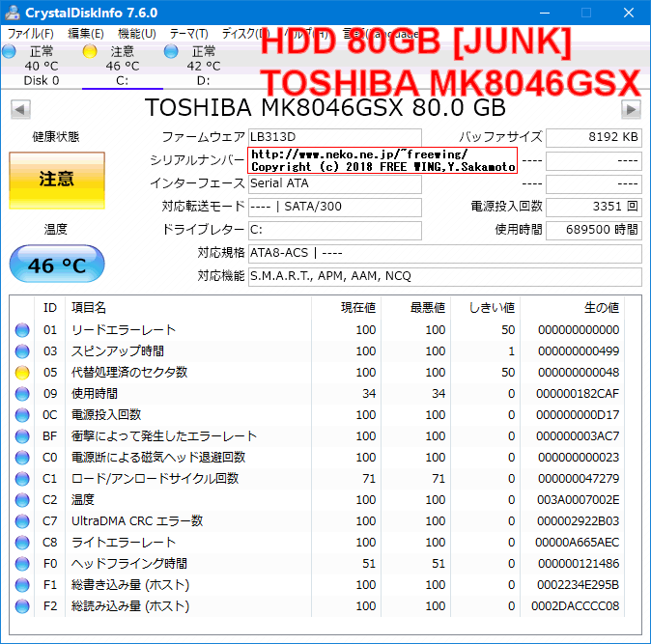Click status orb for ID 09 power-on hours
Image resolution: width=651 pixels, height=644 pixels.
click(x=22, y=394)
